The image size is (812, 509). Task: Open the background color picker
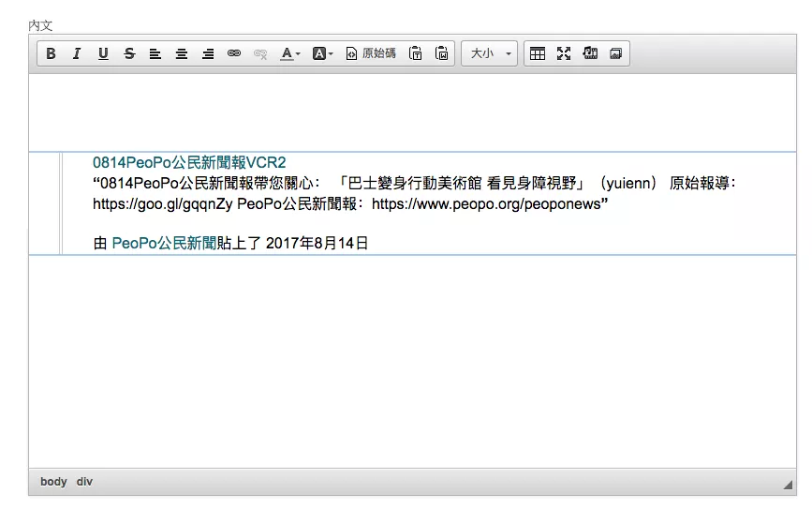pyautogui.click(x=322, y=53)
